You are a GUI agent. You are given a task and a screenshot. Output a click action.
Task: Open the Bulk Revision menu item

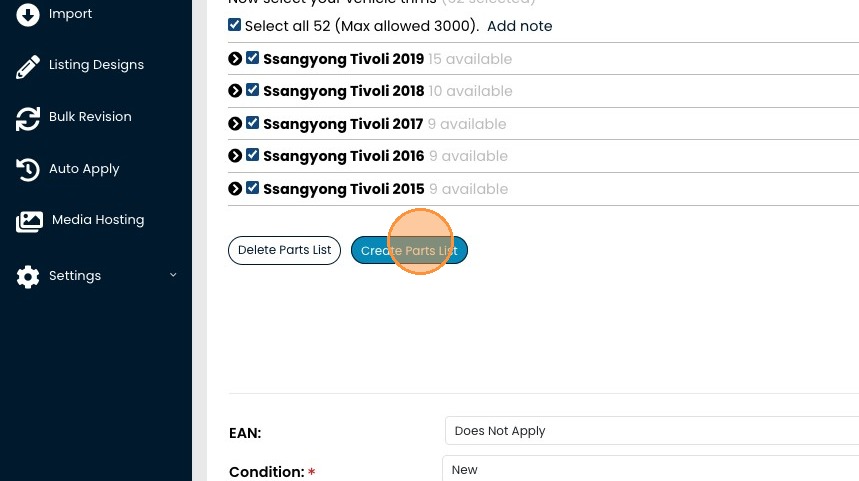coord(90,117)
